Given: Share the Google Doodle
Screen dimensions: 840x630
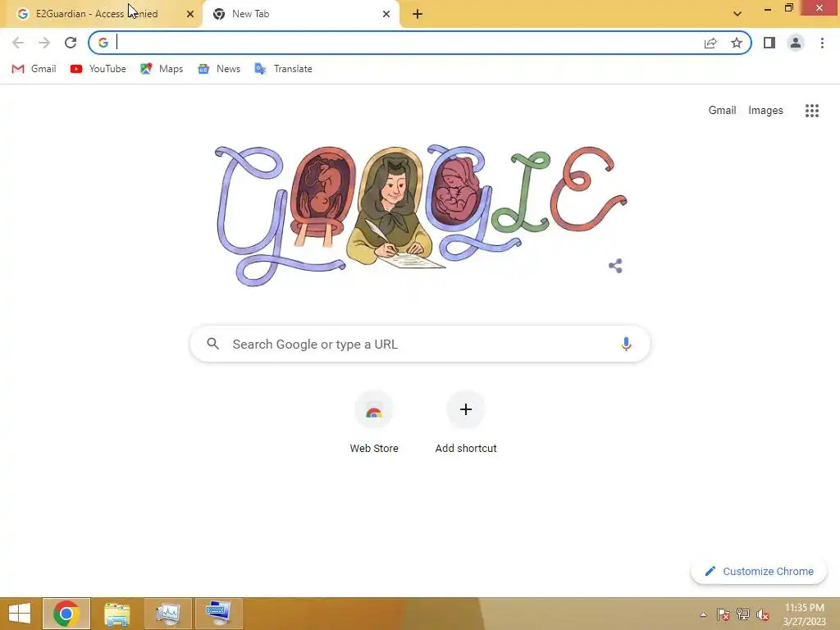Looking at the screenshot, I should [615, 266].
